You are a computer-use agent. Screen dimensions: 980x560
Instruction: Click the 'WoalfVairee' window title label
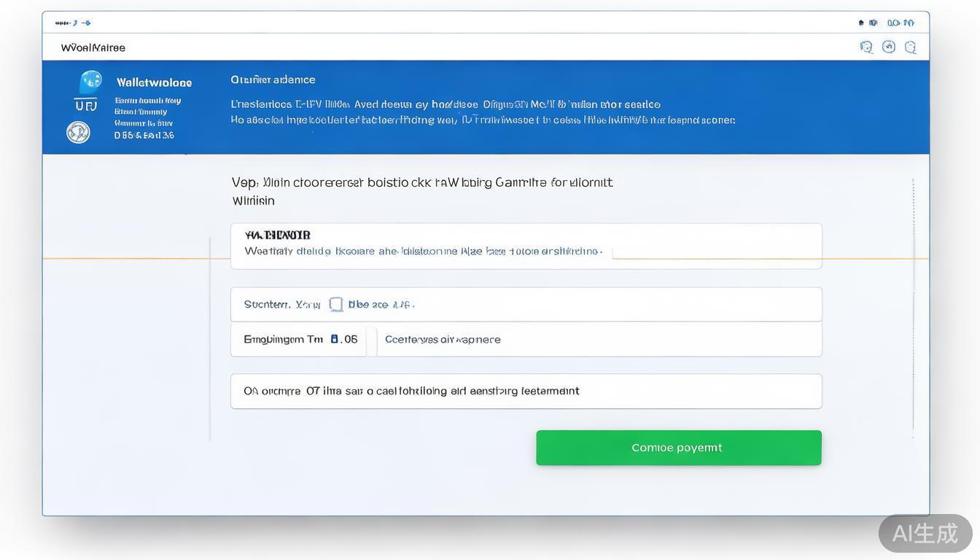coord(93,47)
